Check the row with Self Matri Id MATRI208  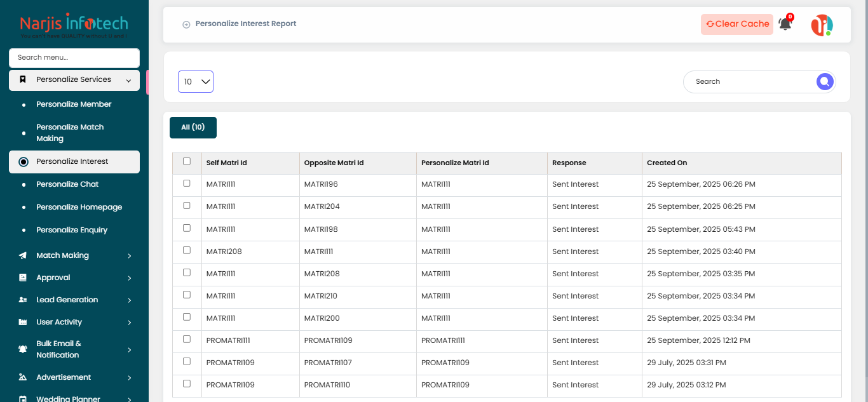pyautogui.click(x=187, y=250)
